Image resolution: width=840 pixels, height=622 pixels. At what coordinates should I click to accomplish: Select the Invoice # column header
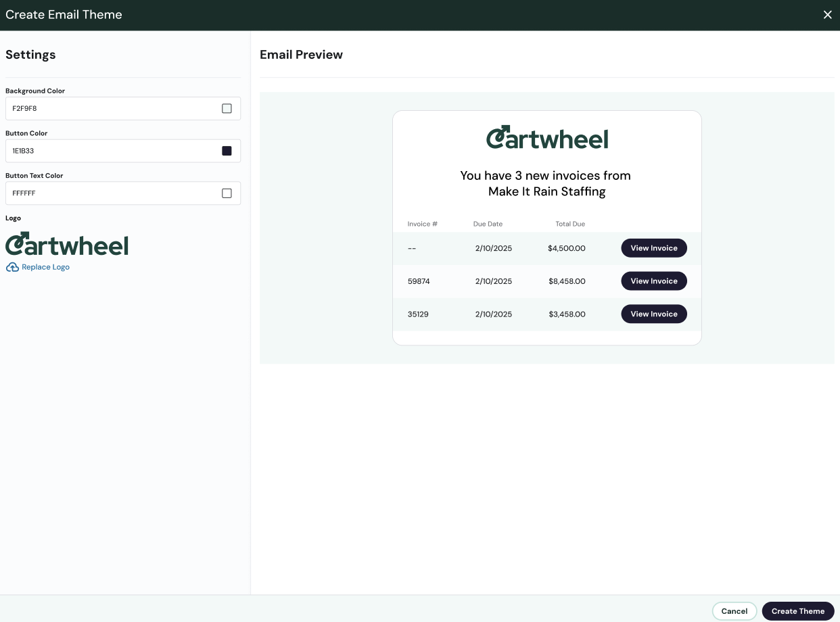(x=423, y=224)
